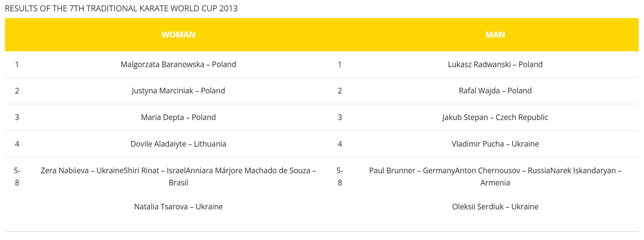This screenshot has width=644, height=240.
Task: Click the MAN column header
Action: 495,35
